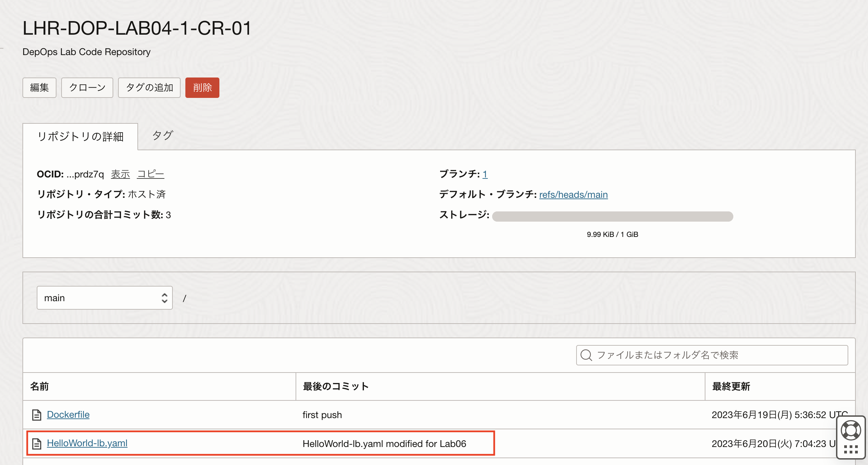
Task: Click the branch selector up-down arrows
Action: pos(165,298)
